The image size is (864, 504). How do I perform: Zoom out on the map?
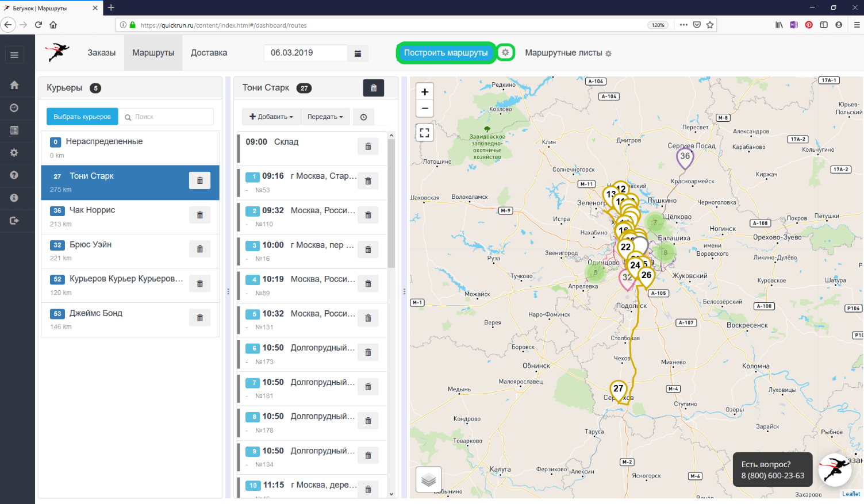[x=425, y=109]
